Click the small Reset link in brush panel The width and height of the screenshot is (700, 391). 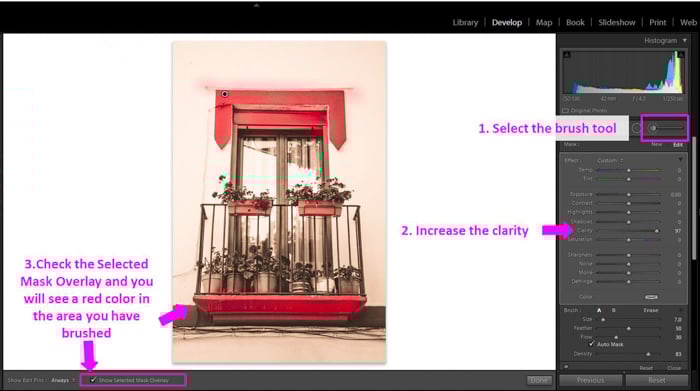(646, 368)
